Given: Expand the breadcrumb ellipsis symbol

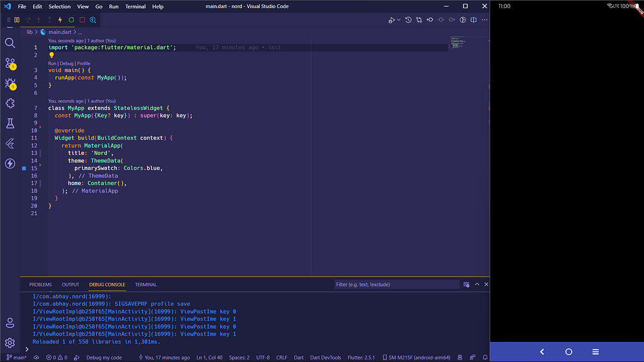Looking at the screenshot, I should 80,32.
